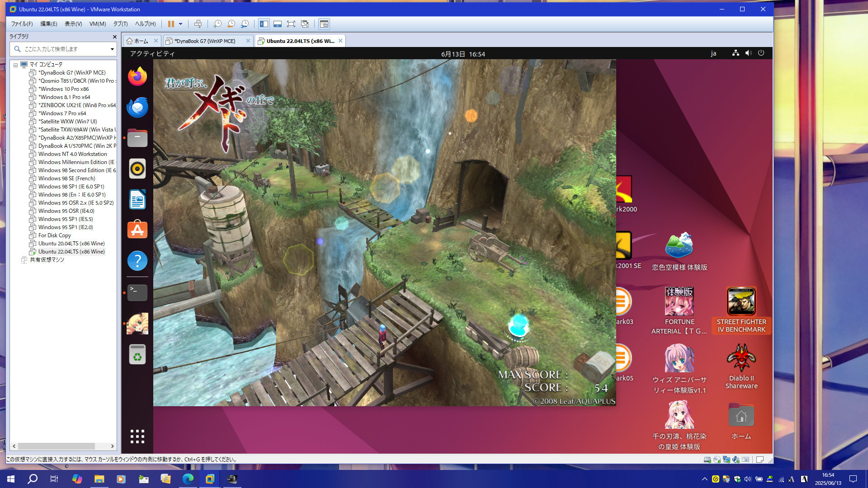Viewport: 868px width, 488px height.
Task: Open the タブ(T) menu
Action: pyautogui.click(x=120, y=24)
